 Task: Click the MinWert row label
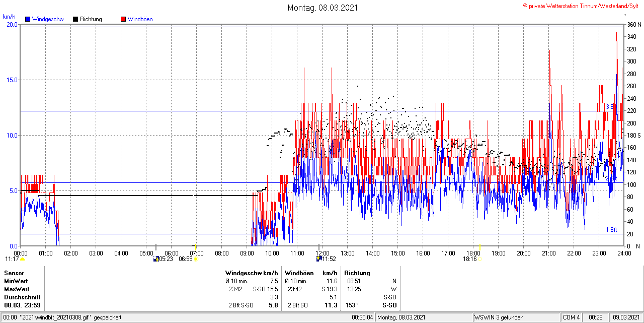coord(17,281)
